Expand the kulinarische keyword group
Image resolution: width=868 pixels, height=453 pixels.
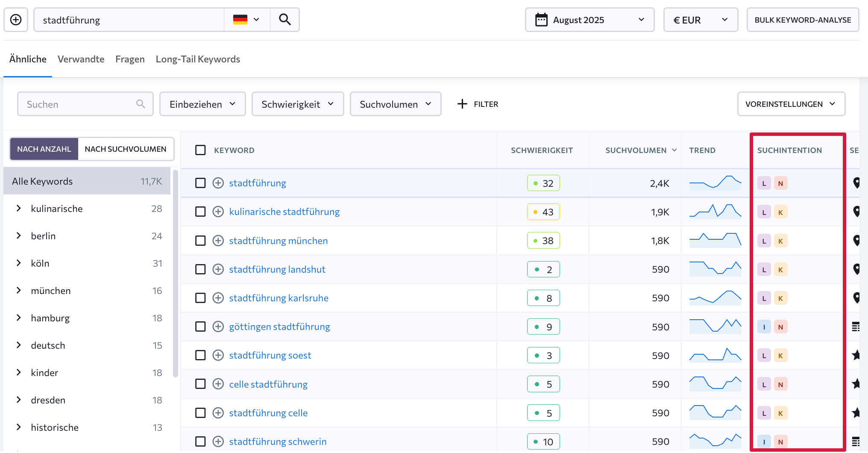pos(19,209)
